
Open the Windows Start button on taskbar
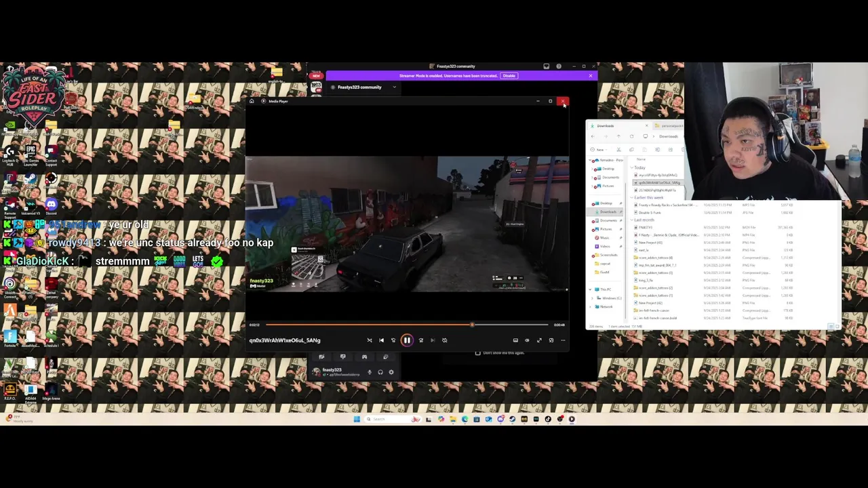[x=357, y=419]
